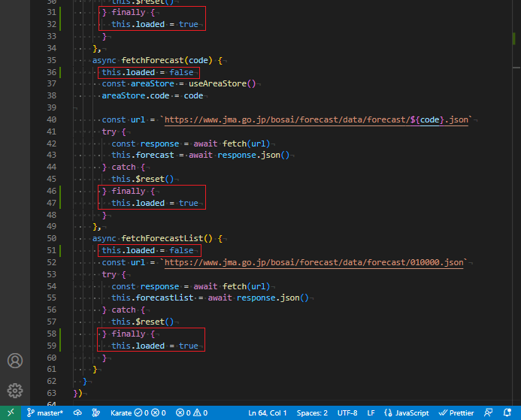
Task: Click the editor's vertical scrollbar overview ruler
Action: [x=516, y=203]
